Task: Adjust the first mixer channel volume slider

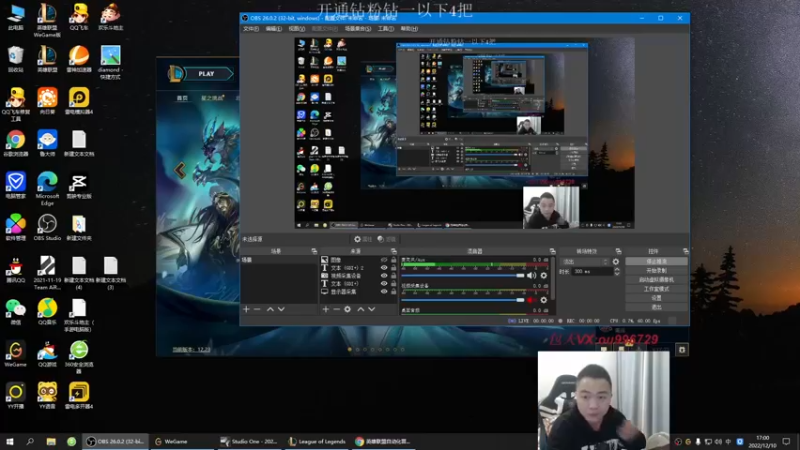Action: point(463,276)
